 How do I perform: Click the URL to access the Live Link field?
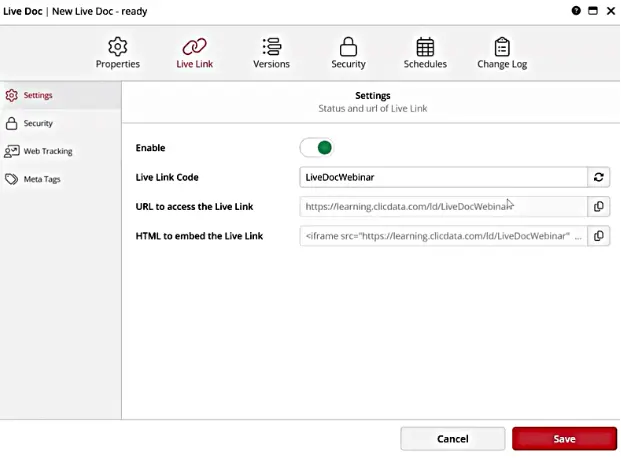point(443,206)
